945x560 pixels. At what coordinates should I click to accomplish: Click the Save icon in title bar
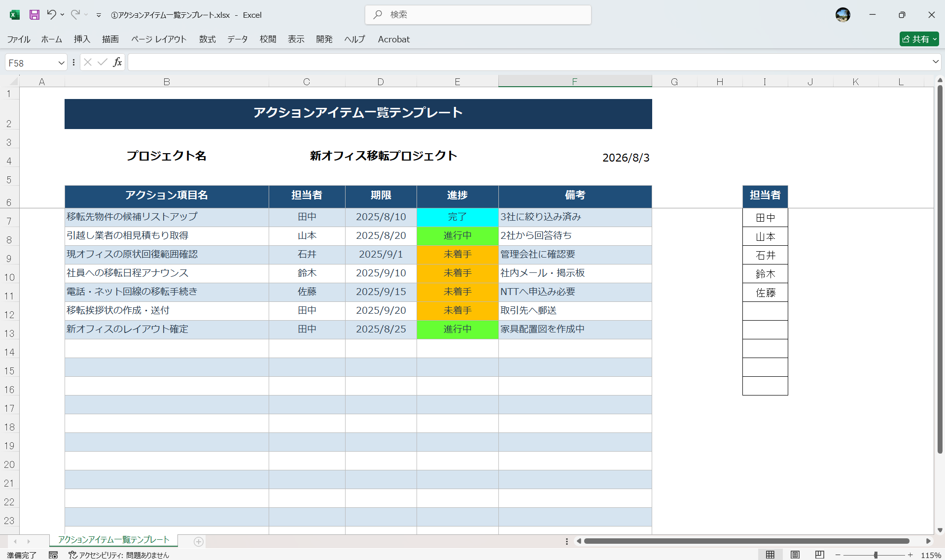point(34,15)
